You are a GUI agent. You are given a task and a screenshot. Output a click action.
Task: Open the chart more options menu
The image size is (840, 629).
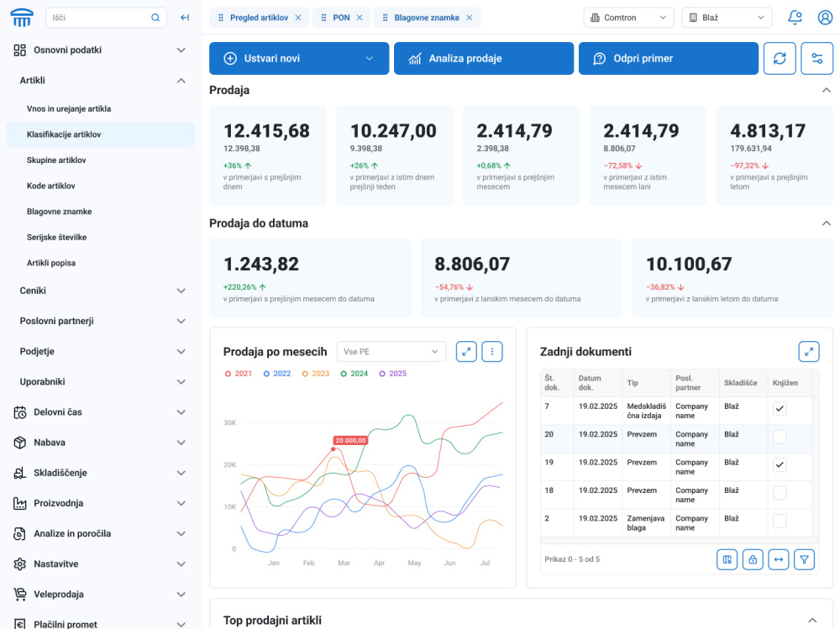click(x=492, y=352)
